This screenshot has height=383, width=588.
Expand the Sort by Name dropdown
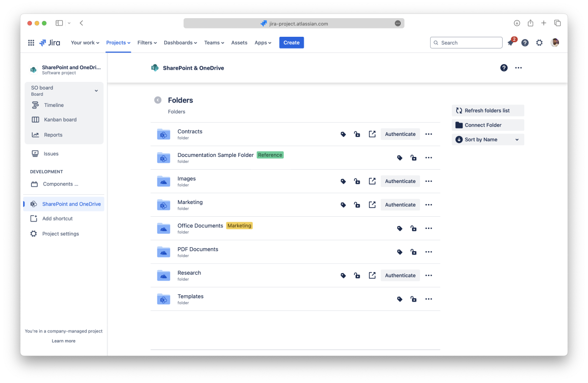pos(488,140)
